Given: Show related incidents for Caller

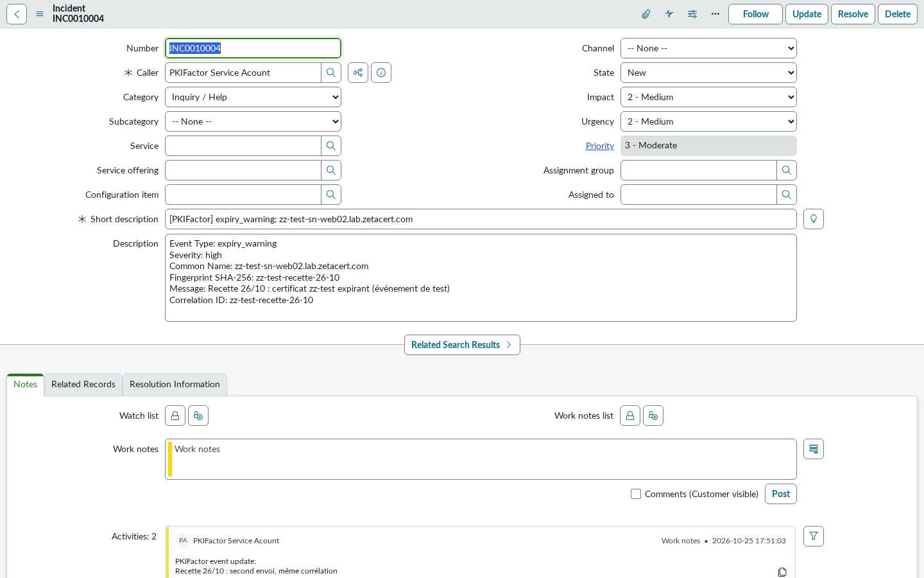Looking at the screenshot, I should [358, 73].
